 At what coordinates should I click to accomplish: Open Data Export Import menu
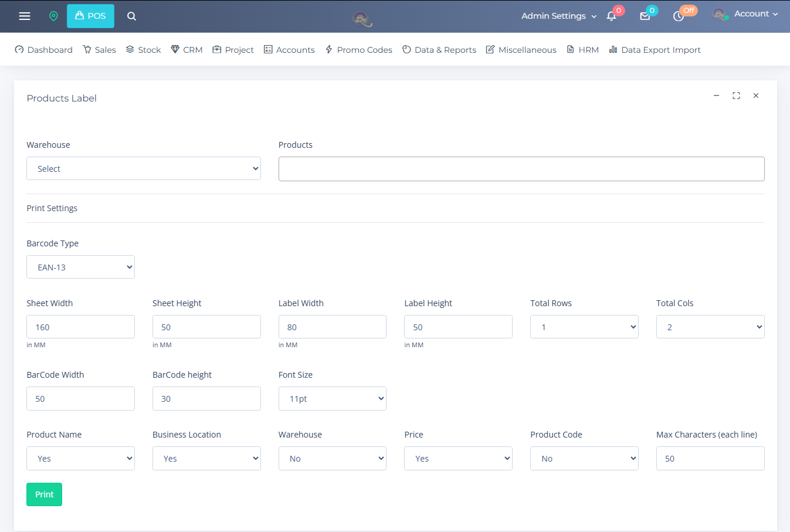tap(655, 50)
